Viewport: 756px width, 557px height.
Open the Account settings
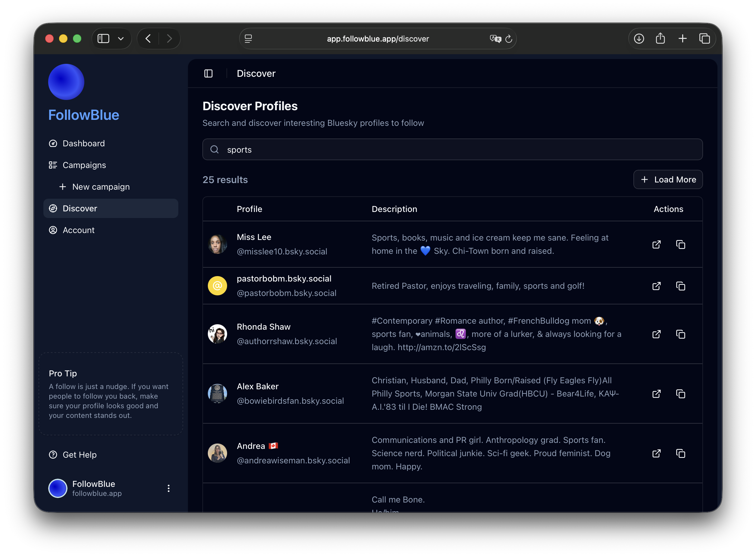(x=78, y=230)
